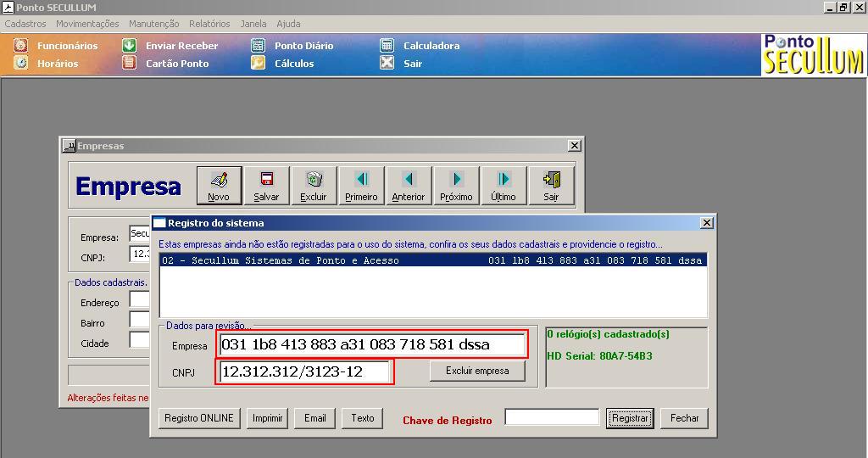Screen dimensions: 868x458
Task: Open the Janela menu
Action: (x=253, y=24)
